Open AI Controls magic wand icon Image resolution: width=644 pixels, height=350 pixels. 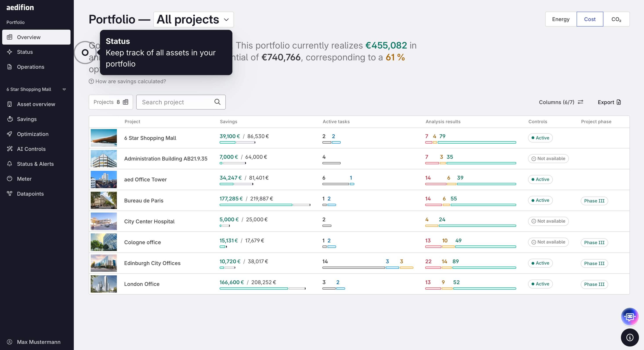point(10,149)
